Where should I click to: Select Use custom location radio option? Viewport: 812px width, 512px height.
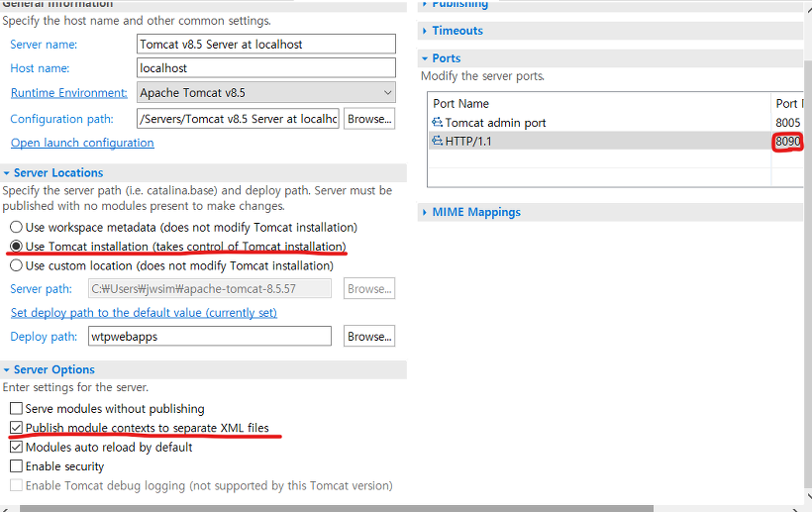point(16,265)
